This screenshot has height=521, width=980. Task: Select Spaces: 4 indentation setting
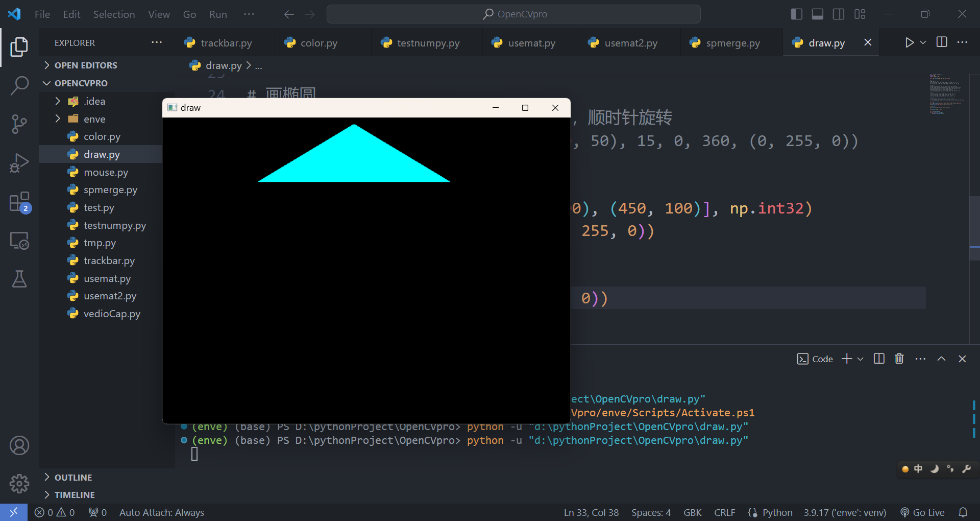click(x=651, y=512)
